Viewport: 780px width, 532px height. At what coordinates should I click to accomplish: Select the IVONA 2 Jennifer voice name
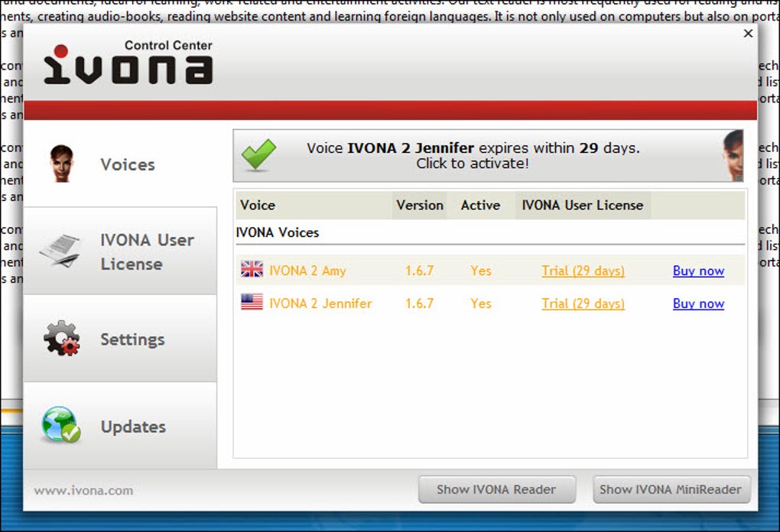pyautogui.click(x=320, y=303)
